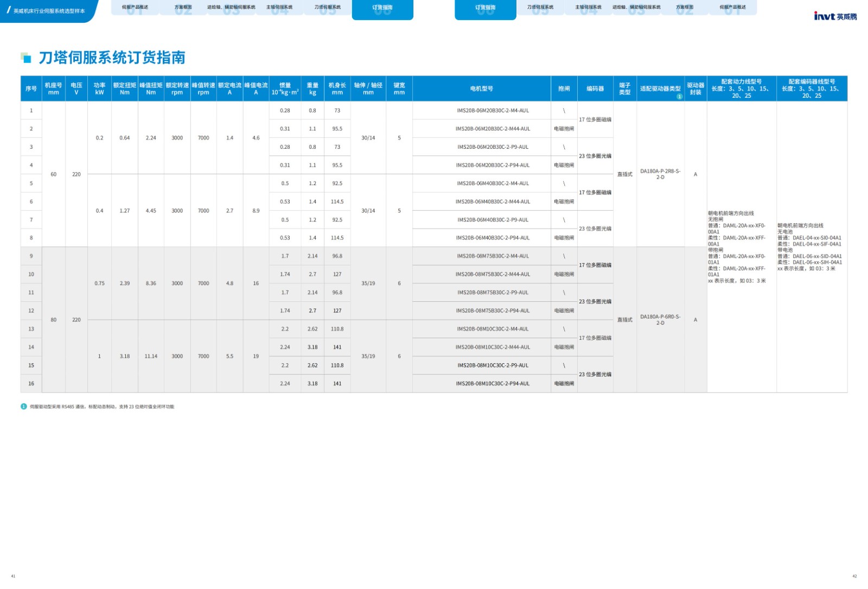Select the highlighted left-page 订货指南 tab
The image size is (868, 589).
coord(382,9)
